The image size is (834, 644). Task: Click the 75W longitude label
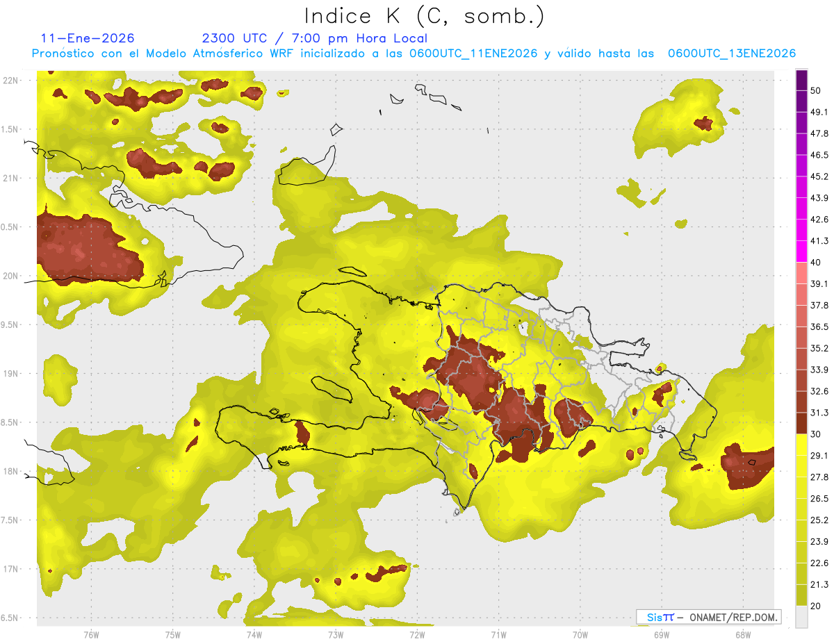[x=172, y=634]
